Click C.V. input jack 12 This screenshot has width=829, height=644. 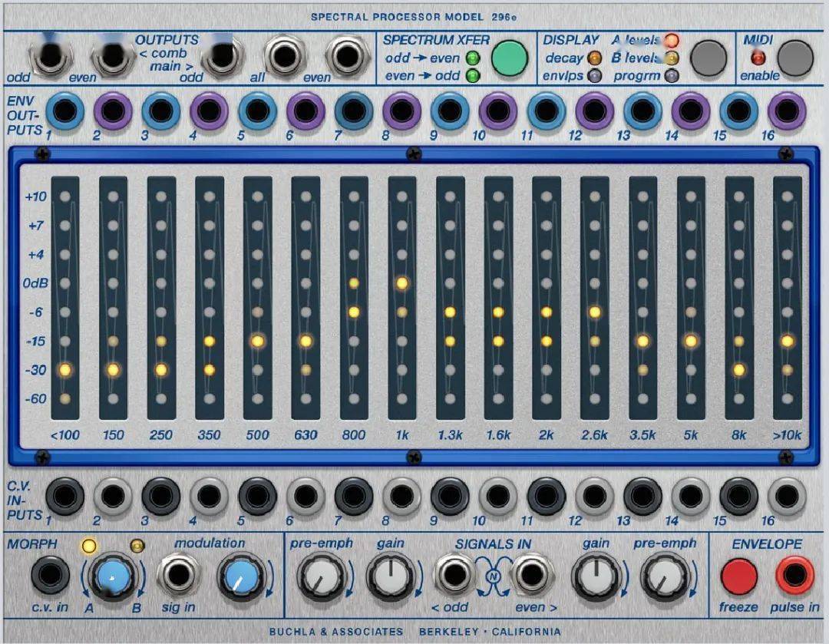coord(594,497)
